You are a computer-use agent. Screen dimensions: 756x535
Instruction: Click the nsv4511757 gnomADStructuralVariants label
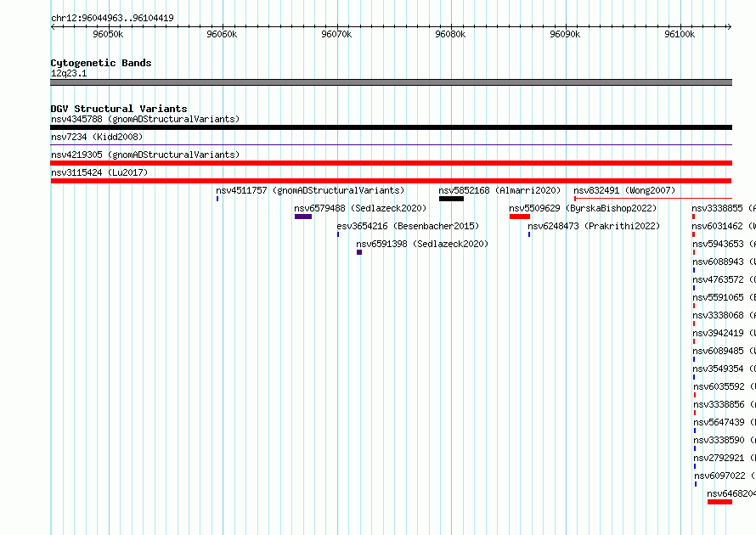coord(311,190)
